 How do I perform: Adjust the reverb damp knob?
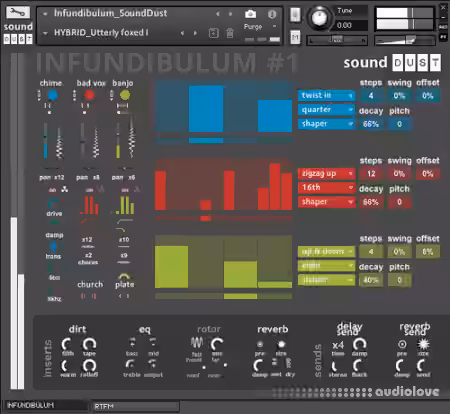pos(259,365)
